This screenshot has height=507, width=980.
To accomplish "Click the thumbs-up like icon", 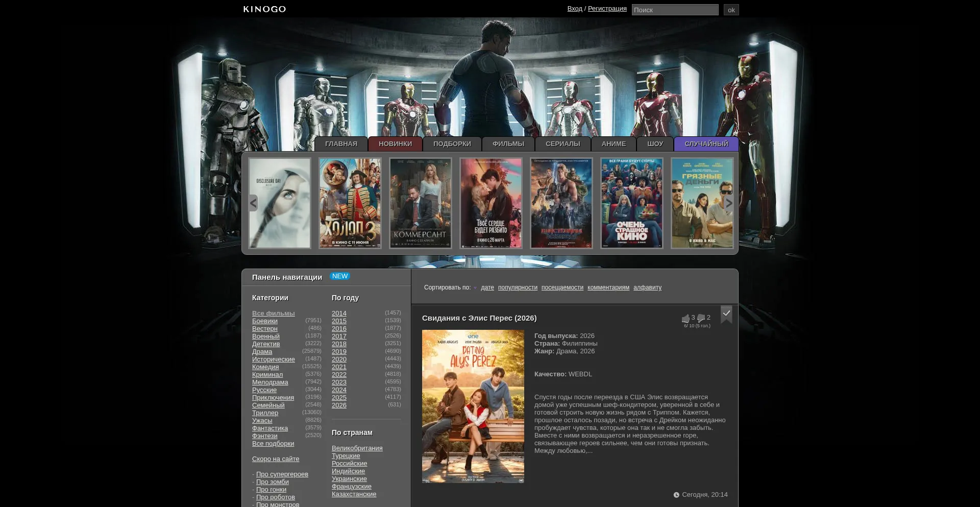I will (x=685, y=319).
